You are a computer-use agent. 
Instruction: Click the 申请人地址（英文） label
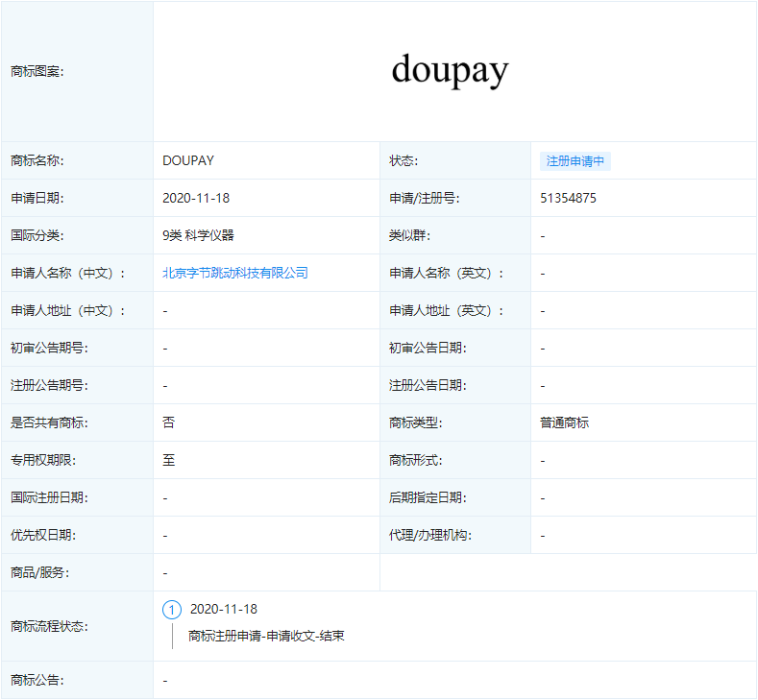[446, 310]
